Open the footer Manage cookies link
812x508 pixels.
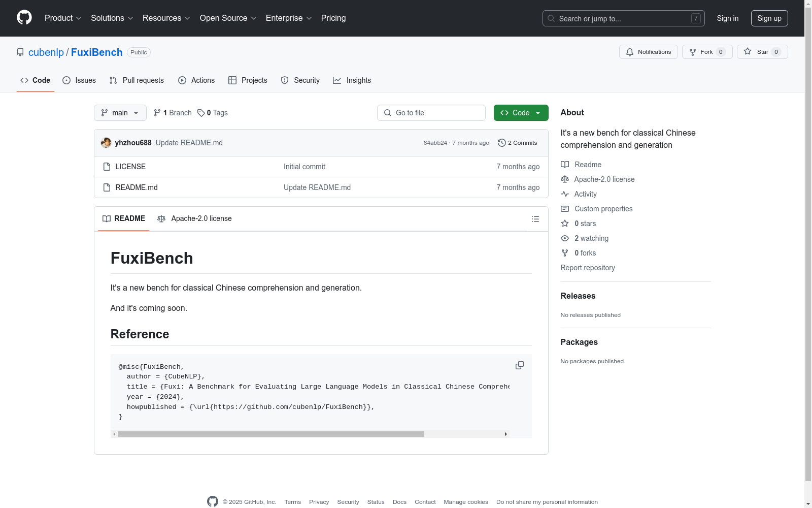(466, 502)
